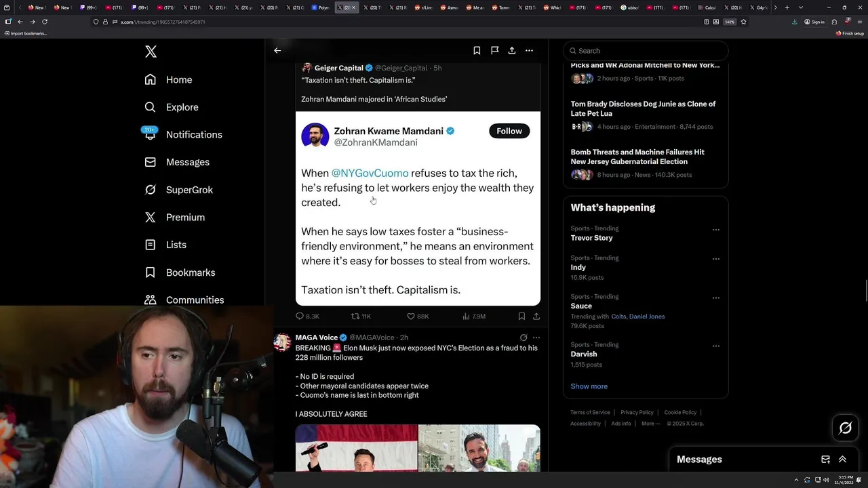Click share icon in top header bar
Image resolution: width=868 pixels, height=488 pixels.
click(512, 50)
